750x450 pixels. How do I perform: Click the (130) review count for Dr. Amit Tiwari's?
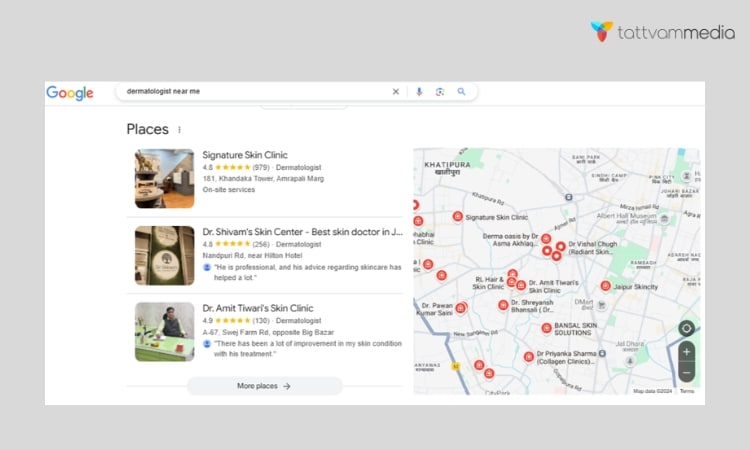[x=261, y=321]
